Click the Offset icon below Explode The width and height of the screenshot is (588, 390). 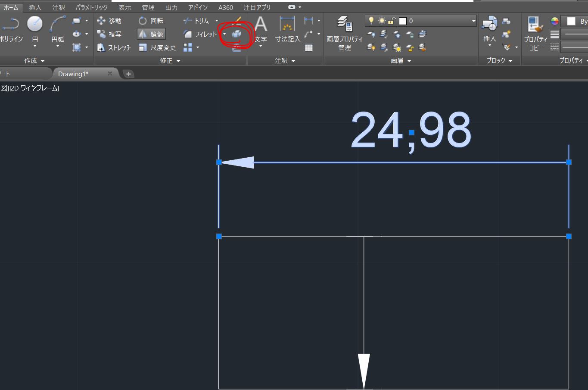pos(236,47)
